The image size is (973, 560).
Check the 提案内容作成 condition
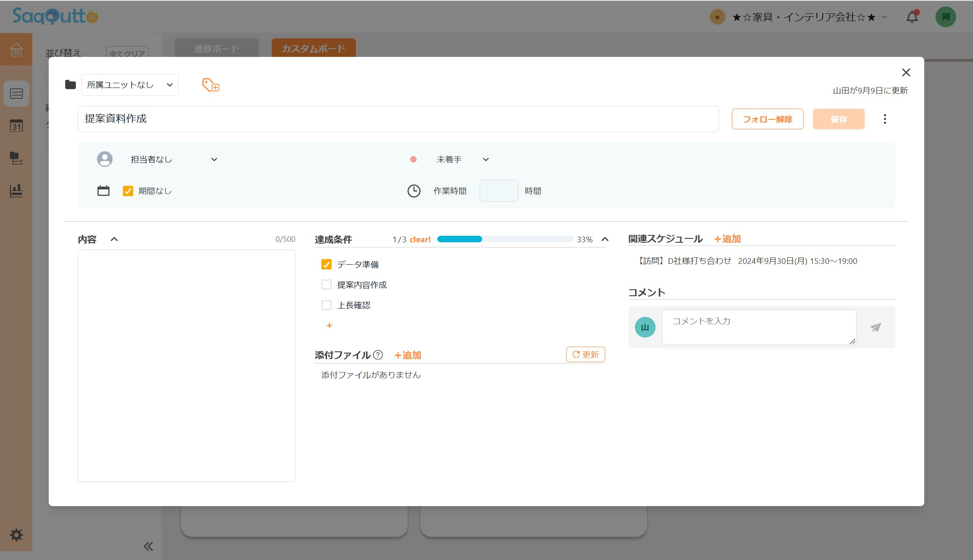pos(326,285)
